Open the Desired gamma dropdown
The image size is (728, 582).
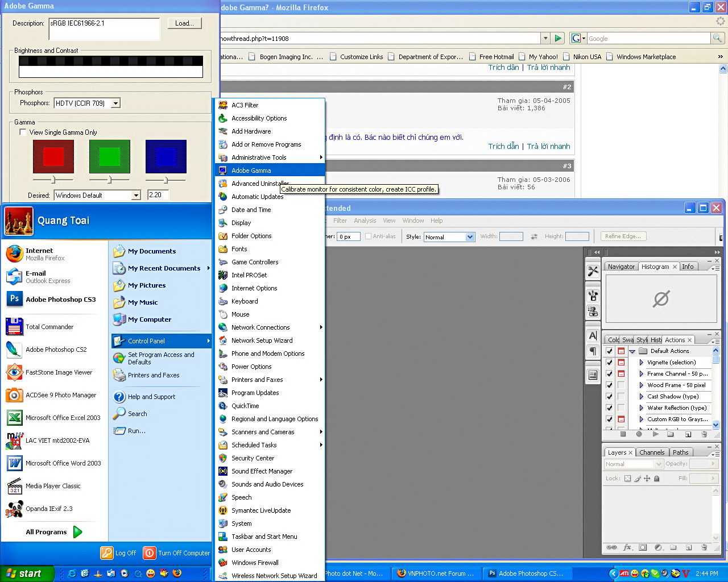[x=136, y=196]
